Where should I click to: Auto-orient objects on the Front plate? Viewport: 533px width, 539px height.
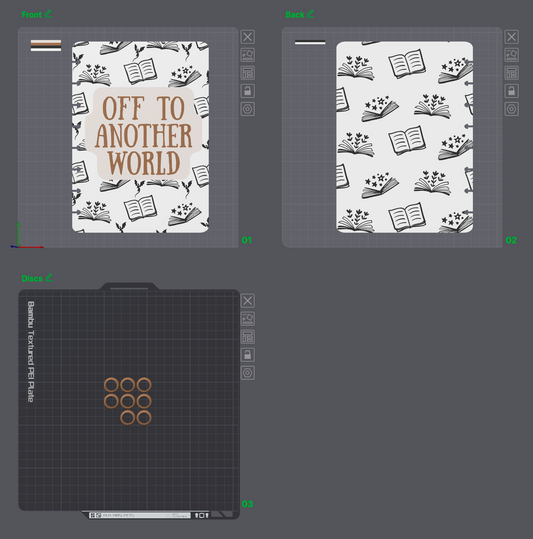247,55
